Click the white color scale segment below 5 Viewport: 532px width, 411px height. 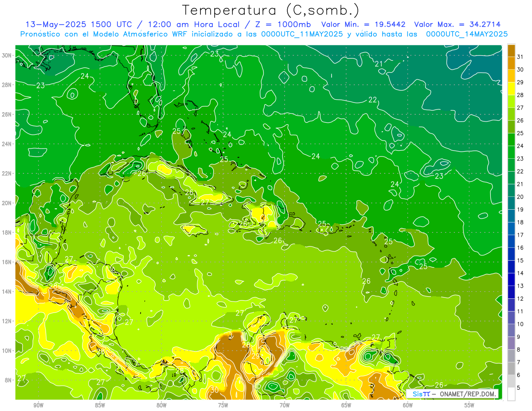tap(511, 394)
